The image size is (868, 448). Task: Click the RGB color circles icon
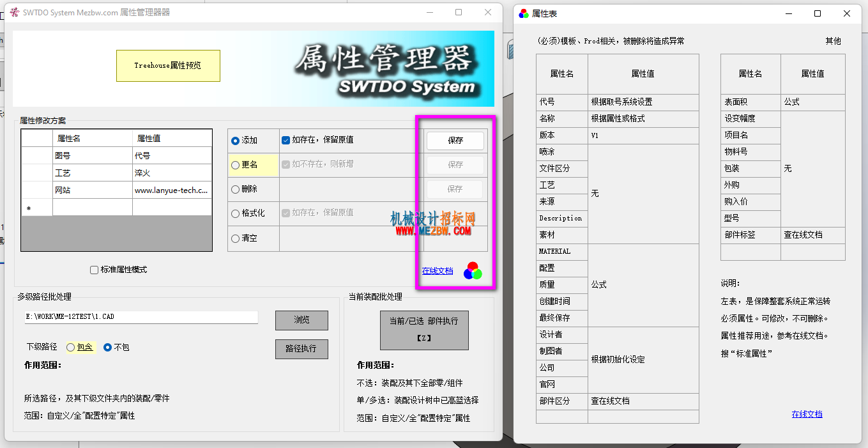[473, 271]
